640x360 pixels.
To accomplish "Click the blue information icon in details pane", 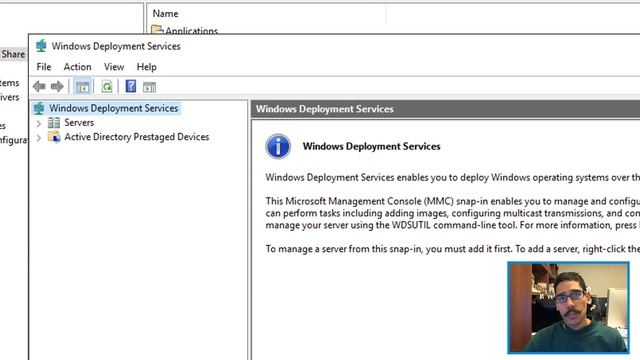I will pyautogui.click(x=278, y=146).
